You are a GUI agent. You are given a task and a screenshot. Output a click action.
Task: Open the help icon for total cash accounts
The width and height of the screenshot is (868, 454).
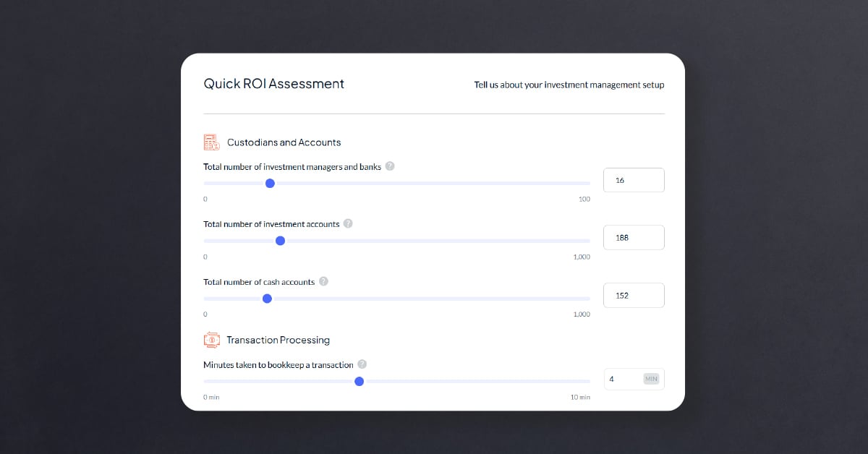323,281
